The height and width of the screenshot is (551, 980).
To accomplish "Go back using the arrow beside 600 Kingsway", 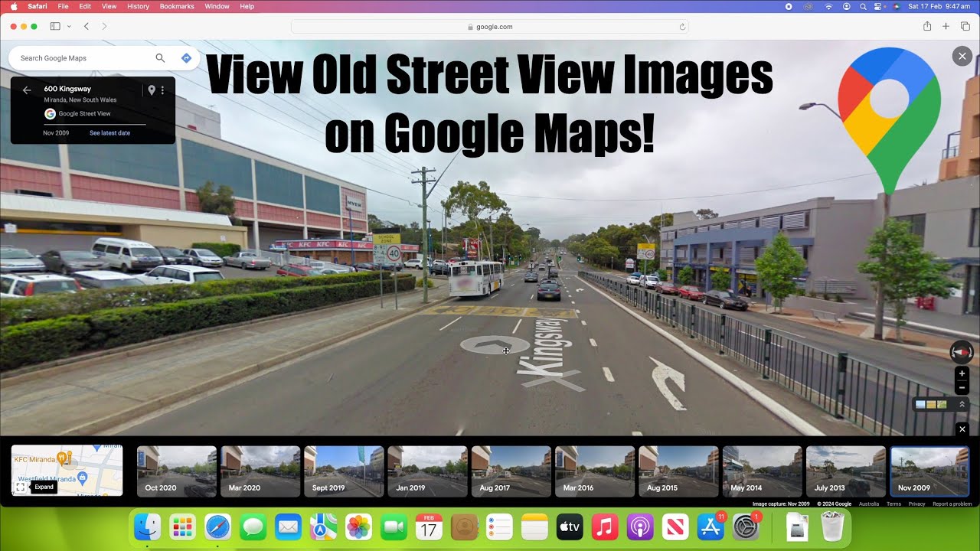I will click(27, 90).
